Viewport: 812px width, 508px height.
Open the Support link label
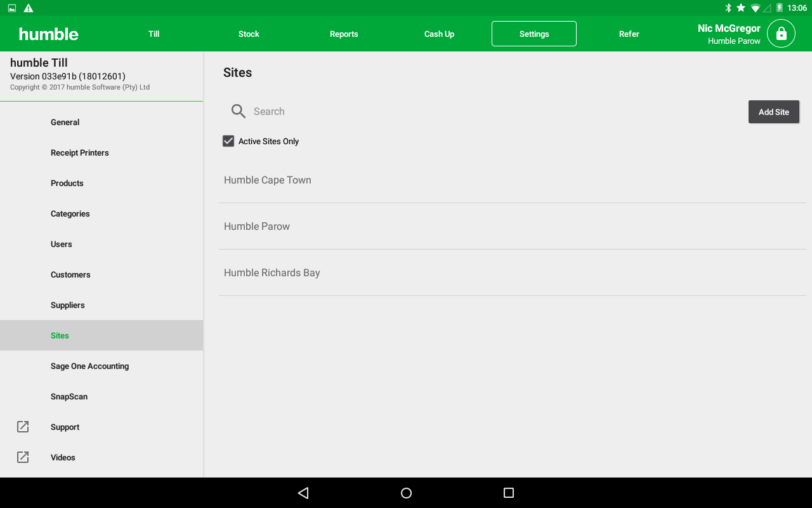[65, 427]
